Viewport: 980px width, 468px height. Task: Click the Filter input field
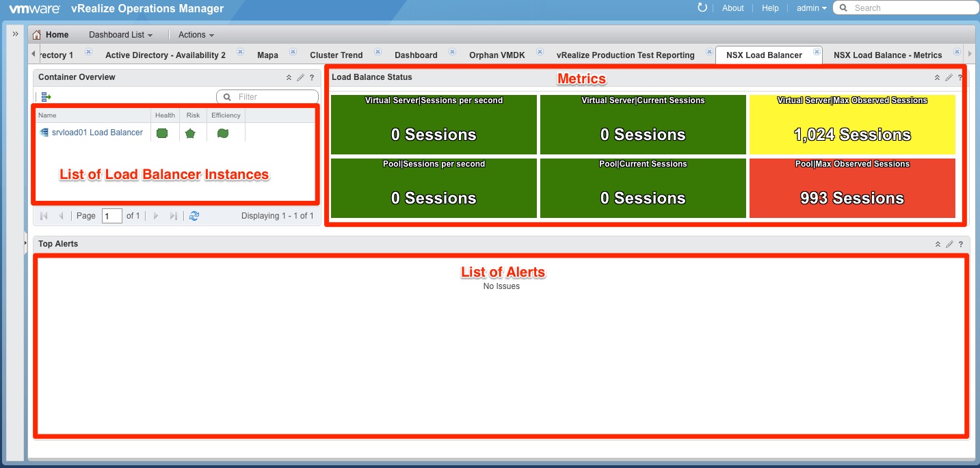point(274,97)
